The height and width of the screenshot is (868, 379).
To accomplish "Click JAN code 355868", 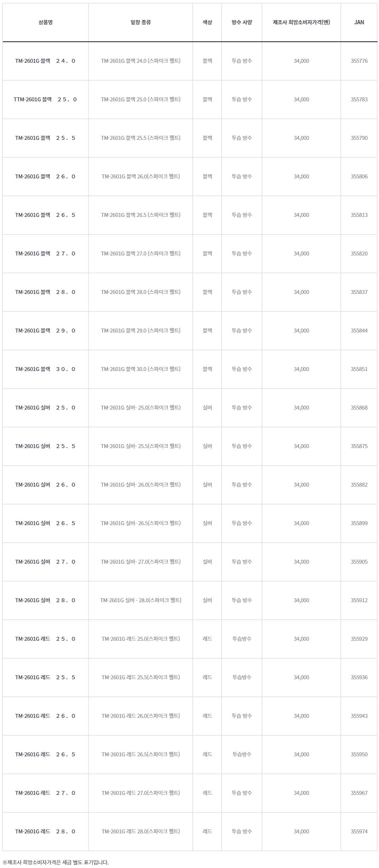I will [359, 408].
